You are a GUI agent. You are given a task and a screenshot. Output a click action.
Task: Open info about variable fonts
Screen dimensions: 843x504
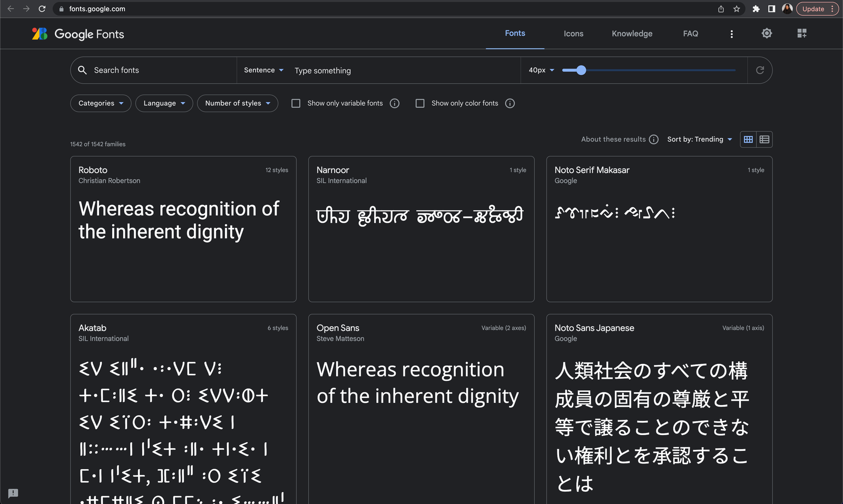pos(395,103)
